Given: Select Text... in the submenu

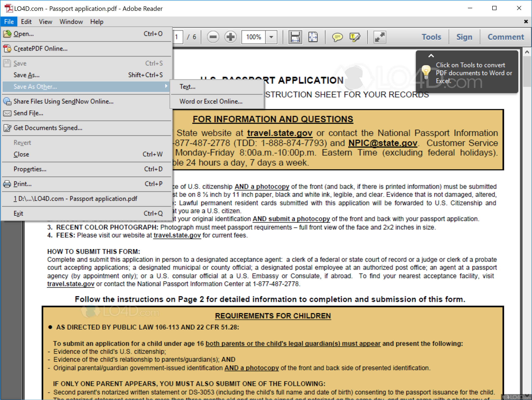Looking at the screenshot, I should pyautogui.click(x=188, y=87).
